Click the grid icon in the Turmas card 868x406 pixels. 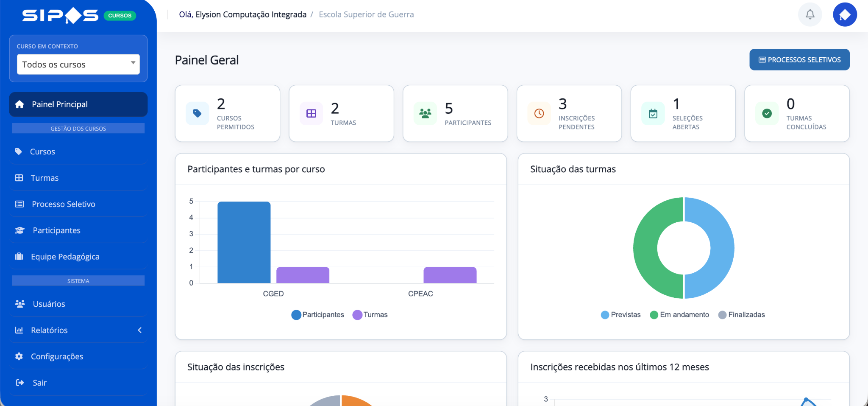tap(311, 113)
